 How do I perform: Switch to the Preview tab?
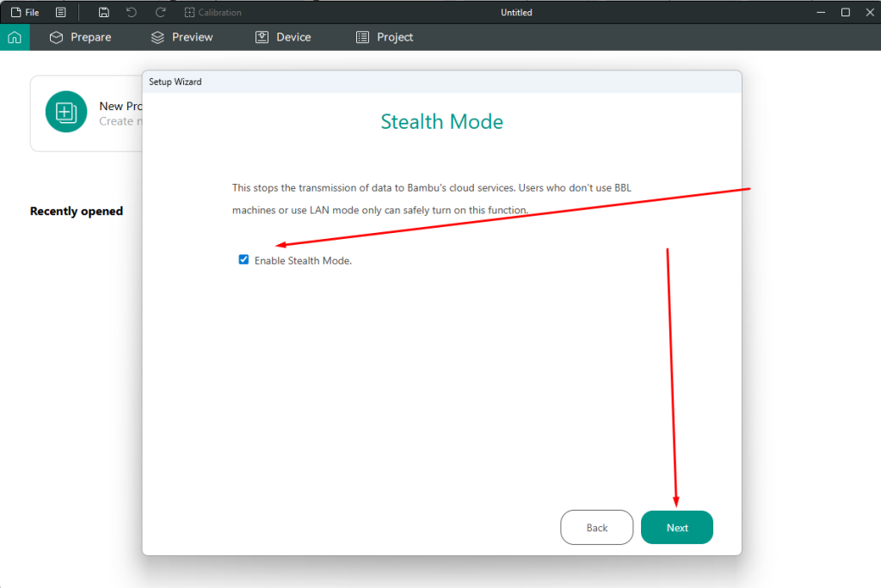(182, 37)
